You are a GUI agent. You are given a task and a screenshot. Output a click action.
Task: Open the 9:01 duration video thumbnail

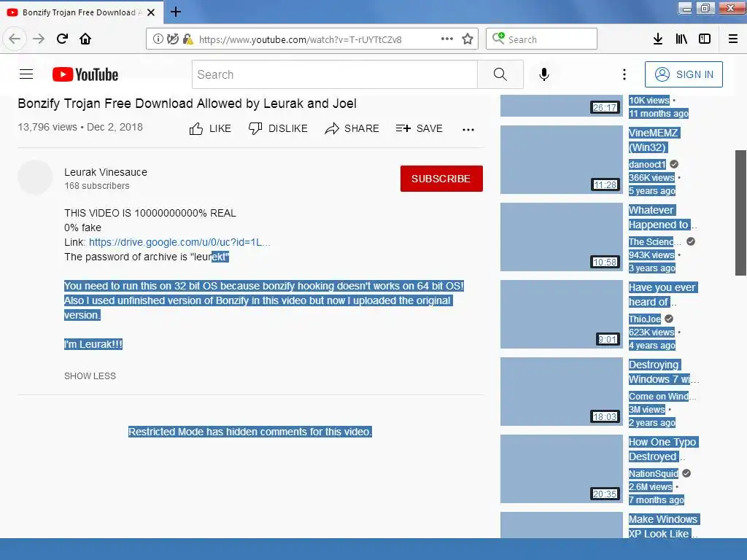561,314
